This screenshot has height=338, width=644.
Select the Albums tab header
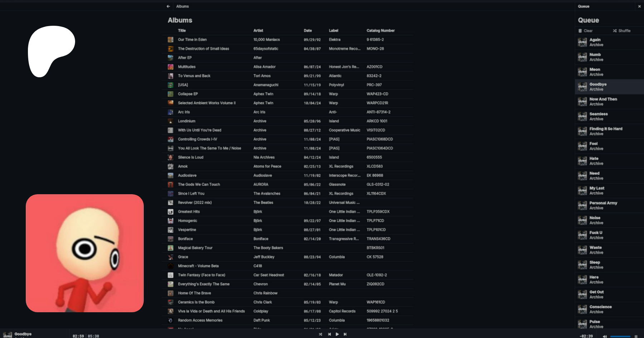click(182, 6)
